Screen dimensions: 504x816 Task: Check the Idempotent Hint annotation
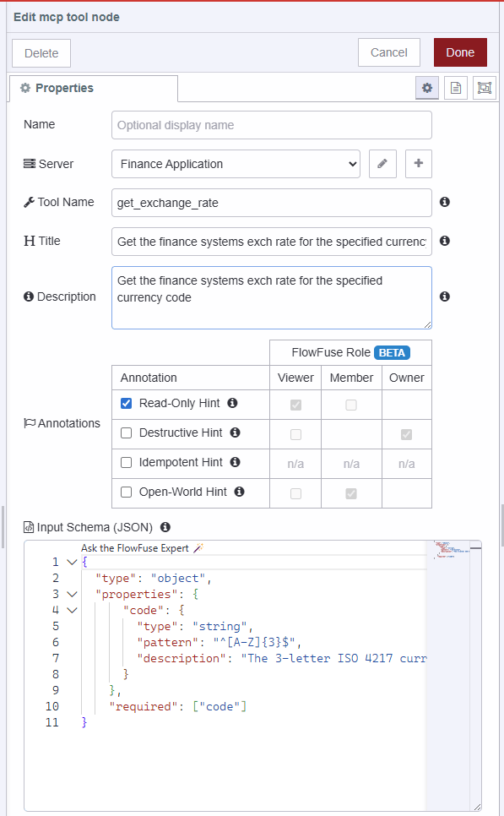click(126, 463)
